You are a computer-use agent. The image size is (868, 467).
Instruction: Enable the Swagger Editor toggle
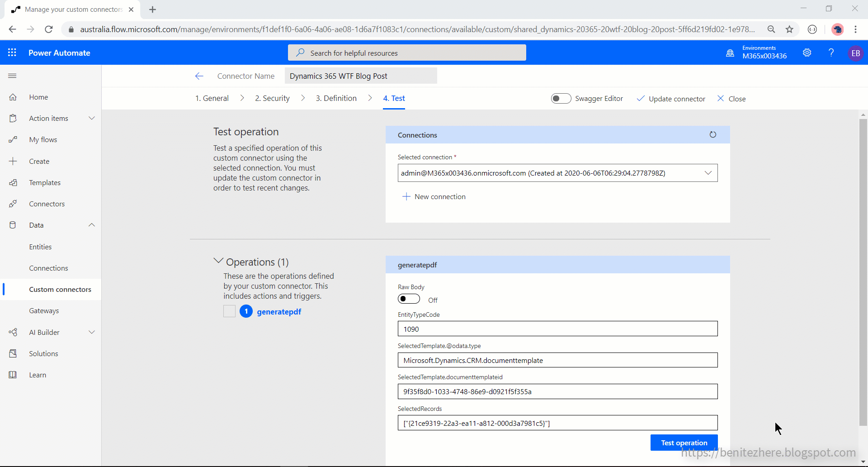point(561,98)
